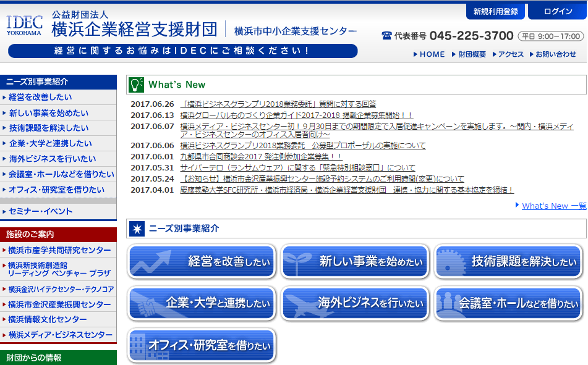Select sidebar item オフィス・研究室を借りたい

58,190
